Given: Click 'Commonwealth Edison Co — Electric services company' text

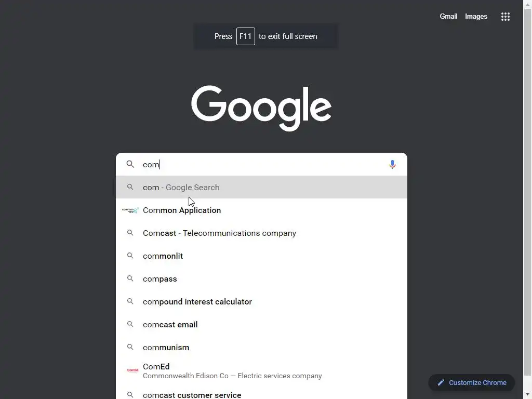Looking at the screenshot, I should [232, 376].
